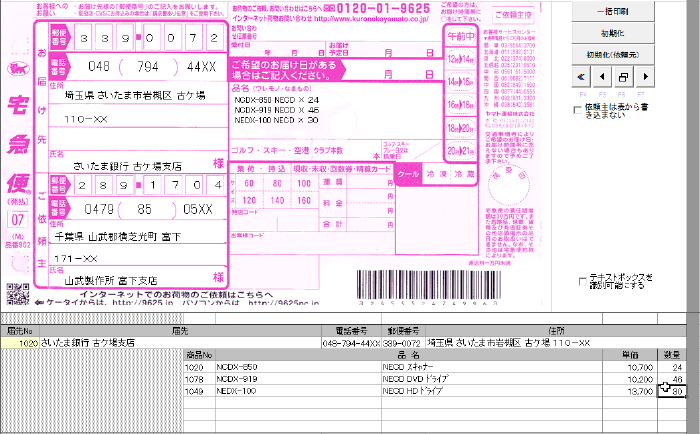700x434 pixels.
Task: Select size 80 on the slip
Action: pos(277,183)
